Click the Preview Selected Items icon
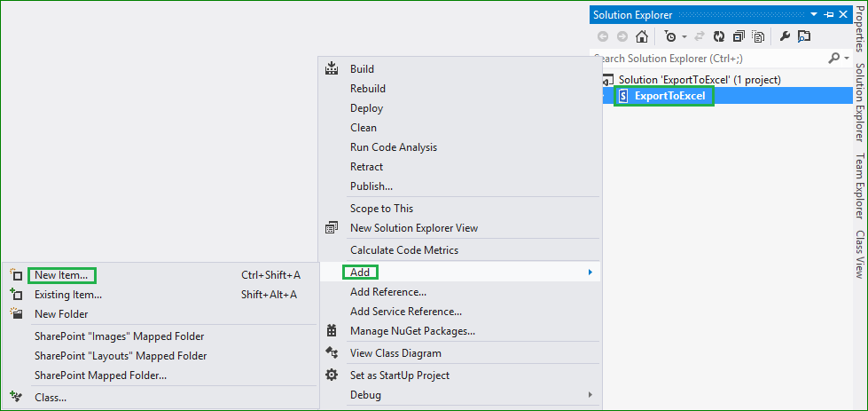Screen dimensions: 868x411 [804, 36]
